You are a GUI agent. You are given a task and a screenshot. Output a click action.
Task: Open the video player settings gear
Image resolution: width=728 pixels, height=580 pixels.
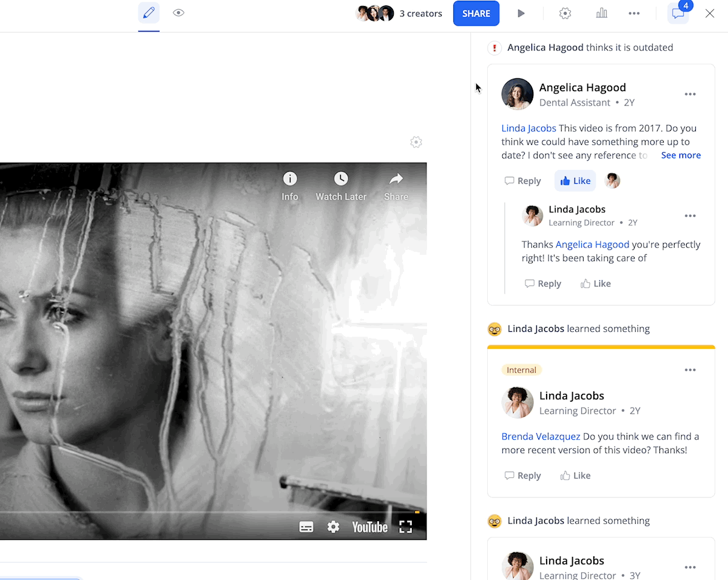pos(333,527)
